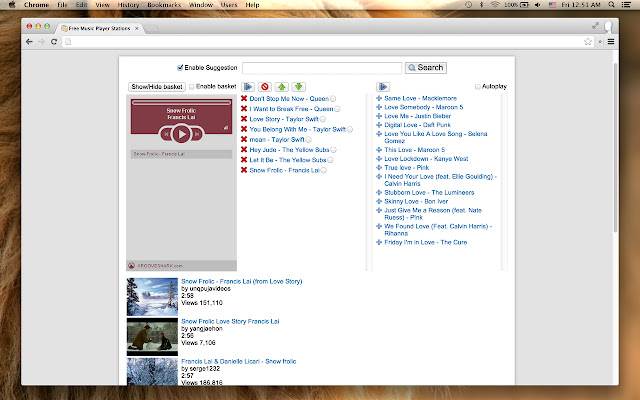Play the playlist with the left play-all button
The image size is (640, 400).
pos(248,87)
